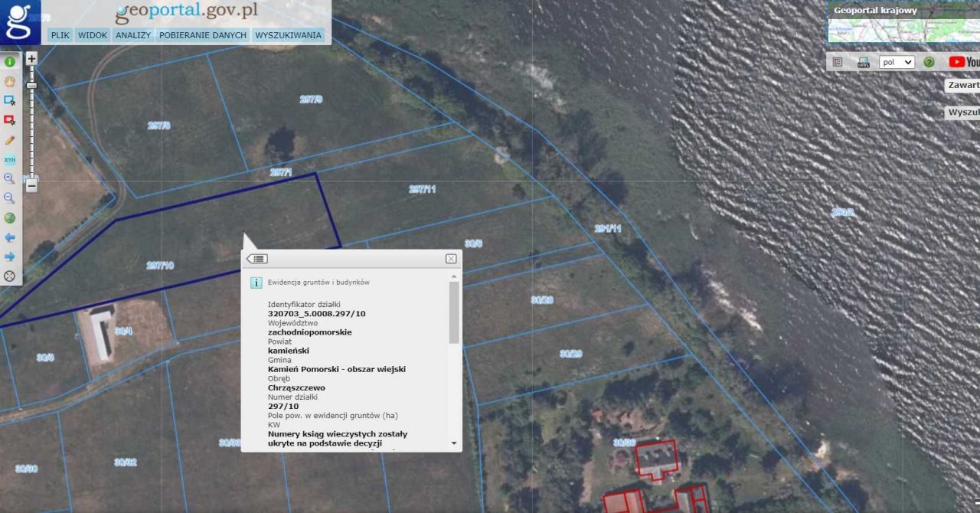Open the pol language dropdown

coord(897,62)
